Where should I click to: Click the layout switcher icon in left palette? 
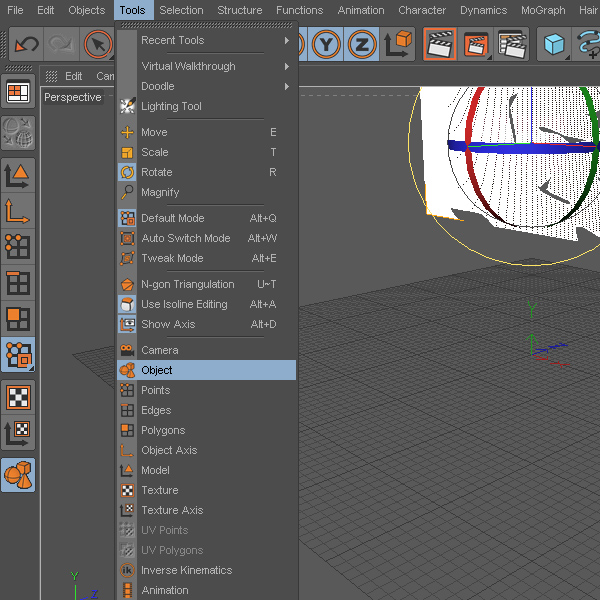pos(18,92)
